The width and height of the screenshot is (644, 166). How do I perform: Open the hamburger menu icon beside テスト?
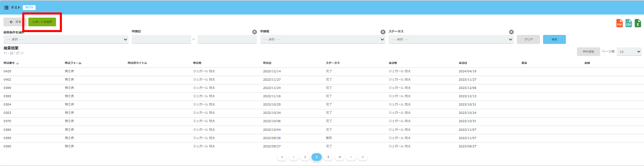coord(6,7)
